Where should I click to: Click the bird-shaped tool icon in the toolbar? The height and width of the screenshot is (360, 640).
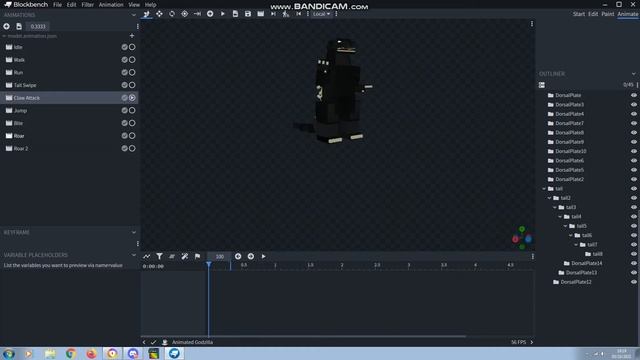click(x=147, y=14)
